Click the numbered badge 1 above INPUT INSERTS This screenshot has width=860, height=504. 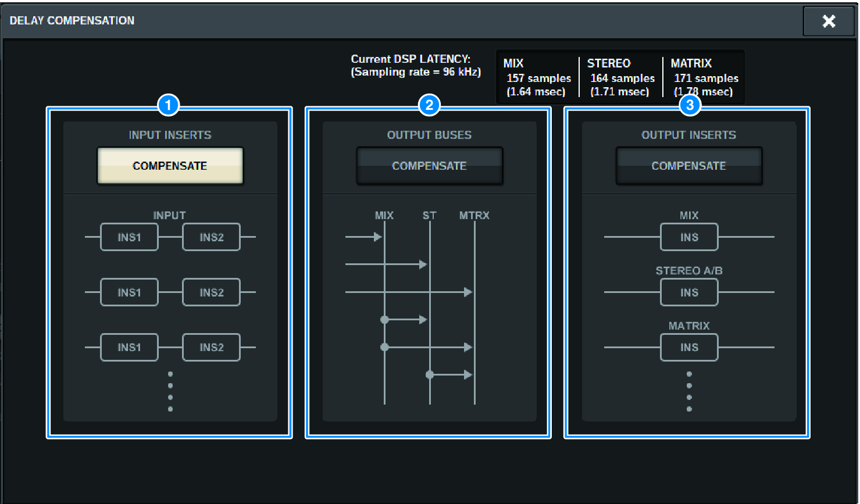click(169, 106)
